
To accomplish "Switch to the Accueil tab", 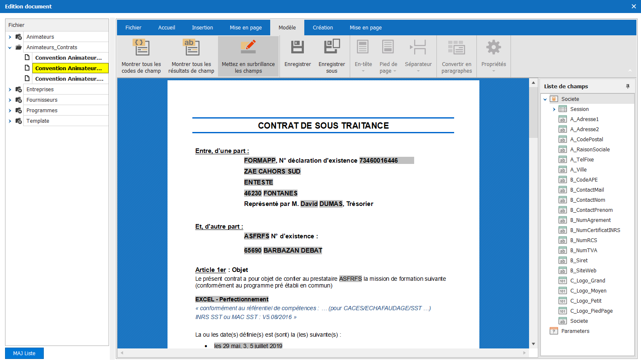I will [x=167, y=28].
